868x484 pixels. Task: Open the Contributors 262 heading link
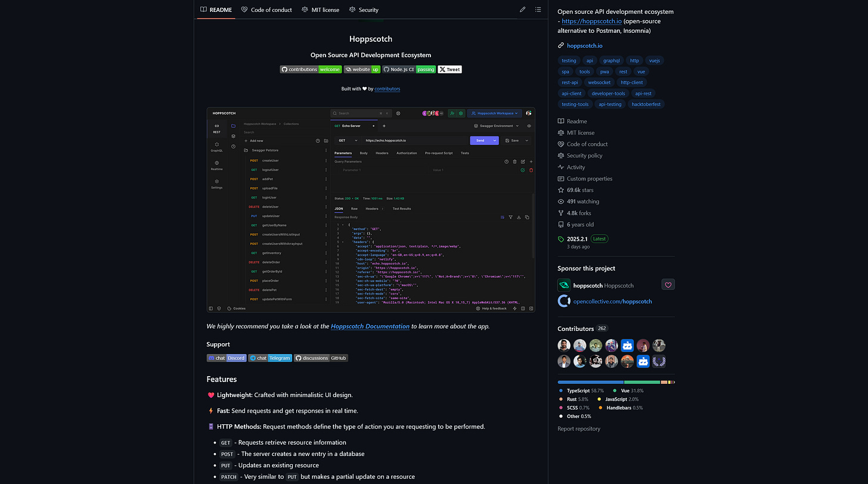click(582, 328)
